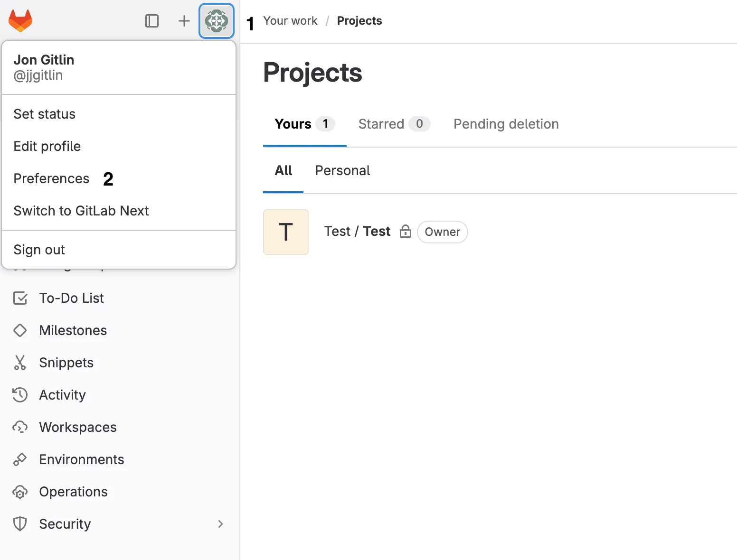Click the GitLab fox logo
737x560 pixels.
tap(20, 21)
